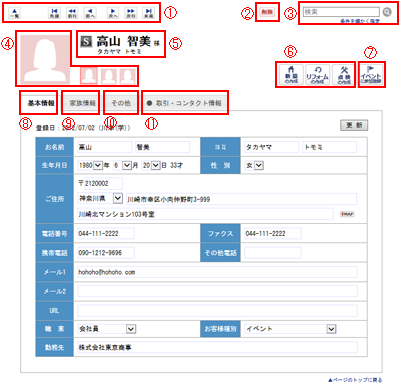Switch to the 基本情報 tab
400x390 pixels.
40,103
